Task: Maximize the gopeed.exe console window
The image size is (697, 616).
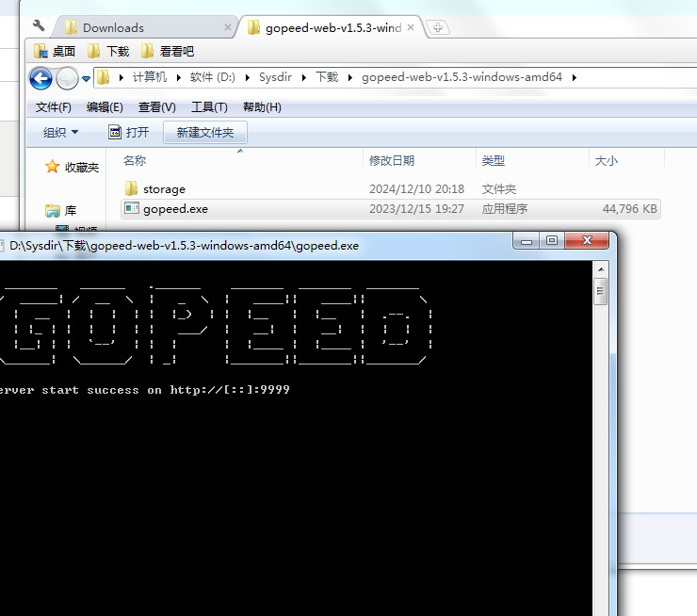Action: click(552, 241)
